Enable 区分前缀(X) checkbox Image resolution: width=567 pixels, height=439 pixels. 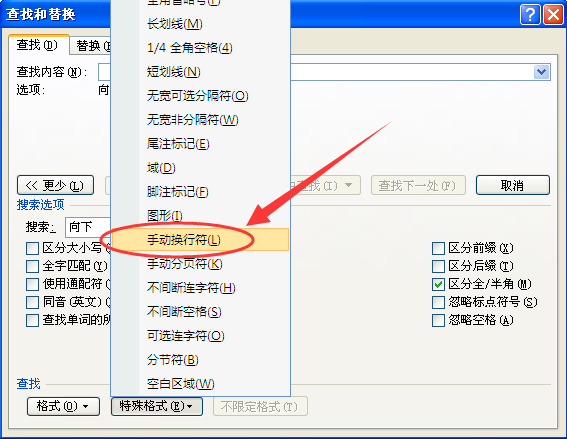[438, 248]
